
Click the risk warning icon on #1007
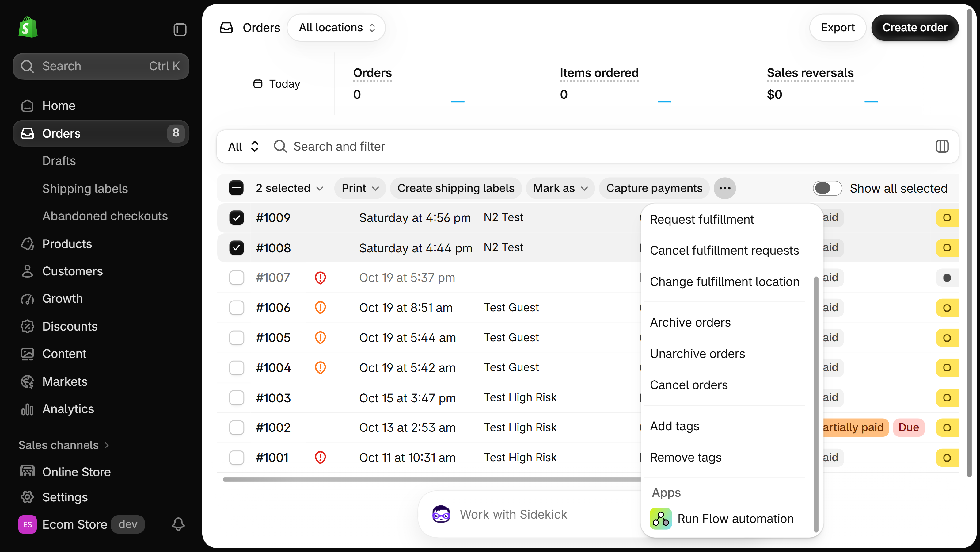320,278
